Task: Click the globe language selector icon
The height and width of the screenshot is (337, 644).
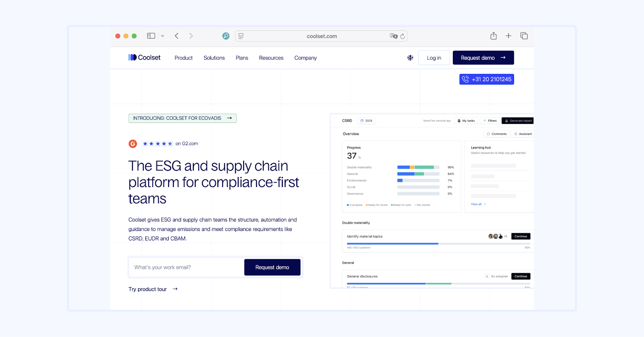Action: point(410,58)
